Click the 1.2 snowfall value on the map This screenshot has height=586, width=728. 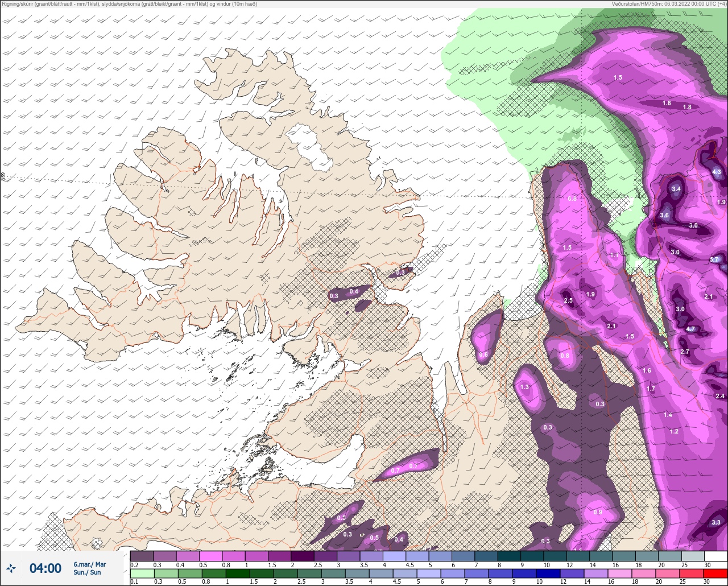tap(674, 431)
